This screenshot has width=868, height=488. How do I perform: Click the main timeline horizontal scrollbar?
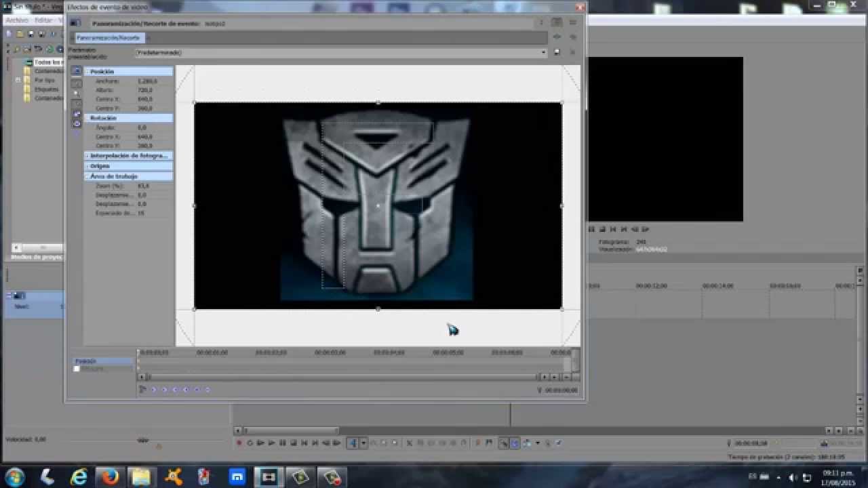pyautogui.click(x=290, y=430)
